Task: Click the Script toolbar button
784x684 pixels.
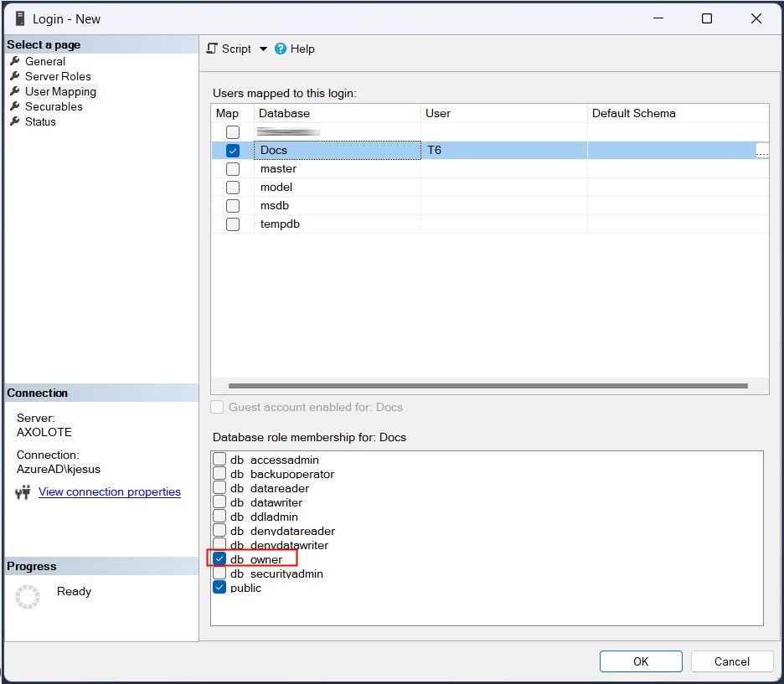Action: (x=229, y=49)
